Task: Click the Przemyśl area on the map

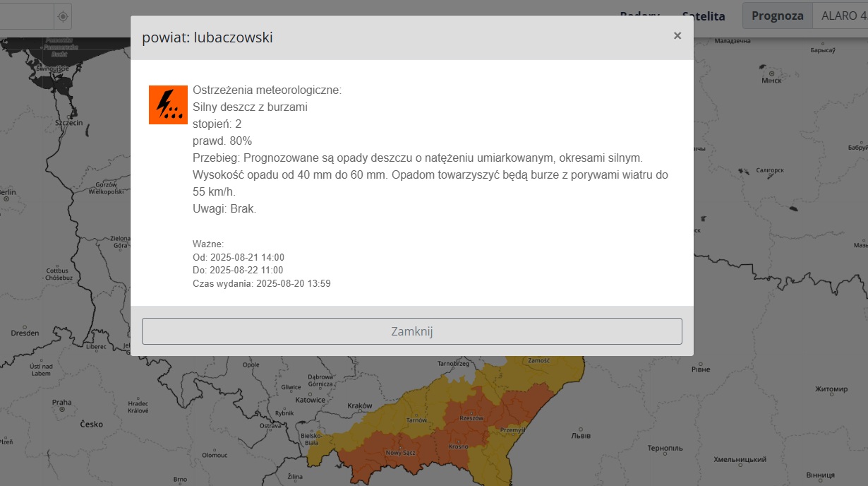Action: [x=512, y=429]
